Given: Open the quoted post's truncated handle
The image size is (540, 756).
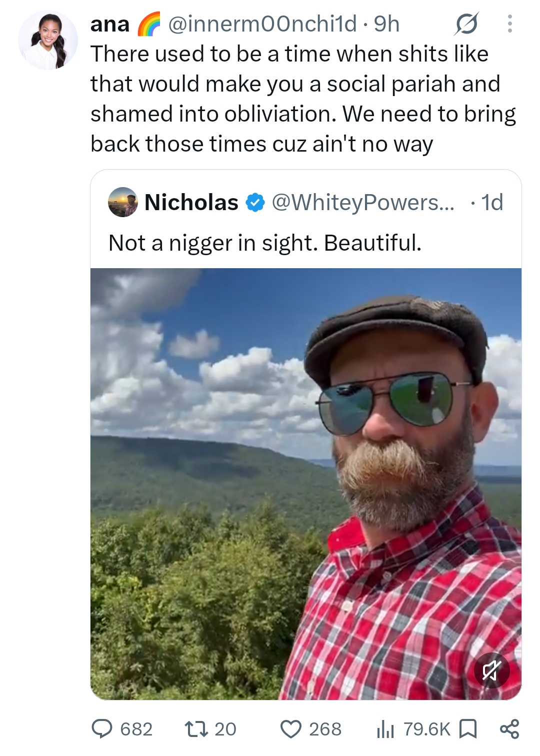Looking at the screenshot, I should (x=363, y=202).
